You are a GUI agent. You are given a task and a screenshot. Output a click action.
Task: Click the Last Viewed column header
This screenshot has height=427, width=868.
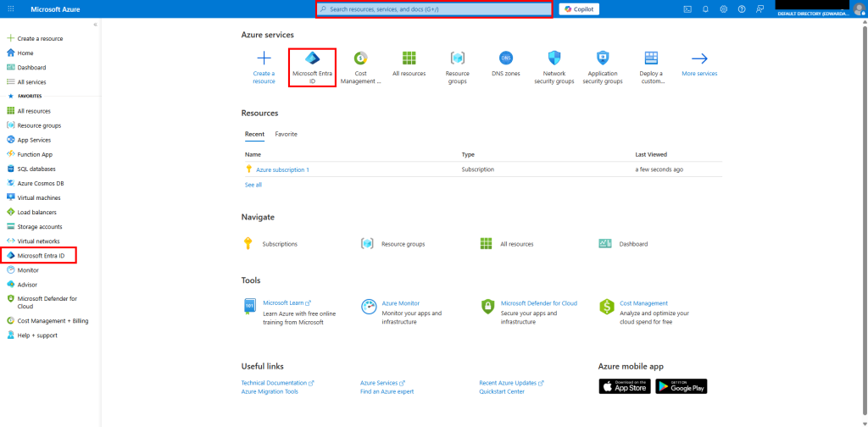651,155
